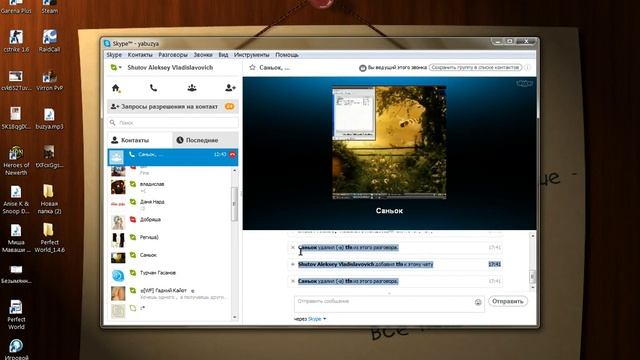Image resolution: width=640 pixels, height=360 pixels.
Task: Click the create group icon
Action: (x=192, y=88)
